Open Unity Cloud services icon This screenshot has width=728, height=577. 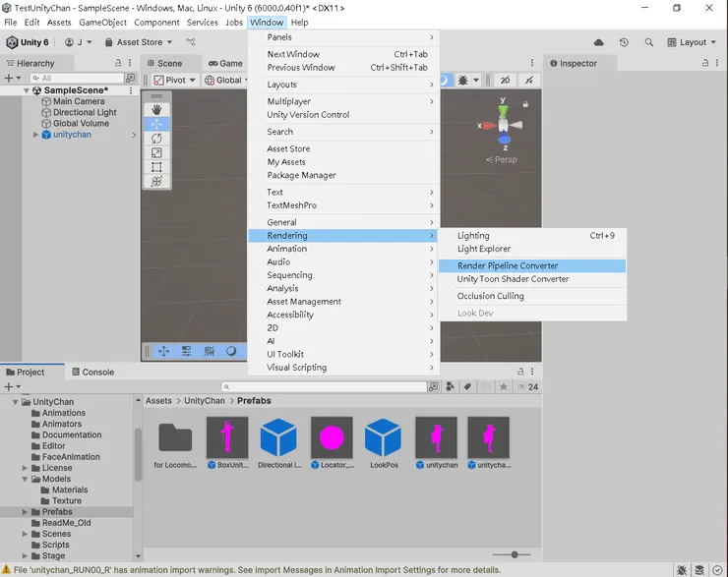(598, 42)
